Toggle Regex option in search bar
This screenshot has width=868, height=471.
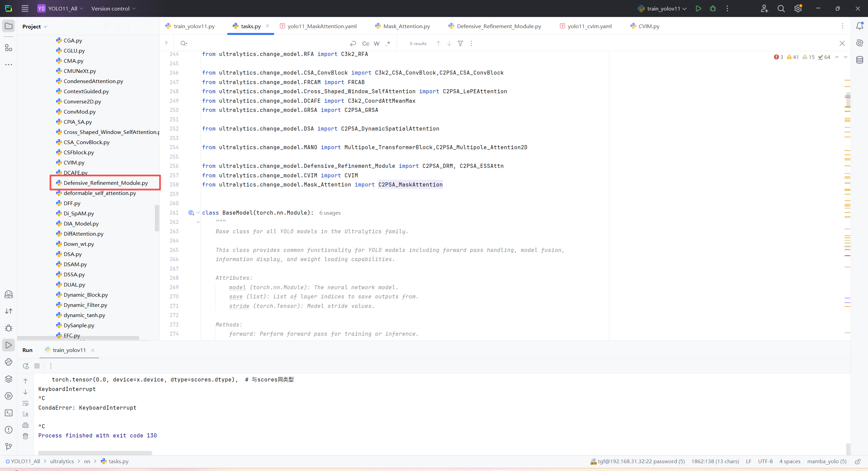[x=388, y=43]
